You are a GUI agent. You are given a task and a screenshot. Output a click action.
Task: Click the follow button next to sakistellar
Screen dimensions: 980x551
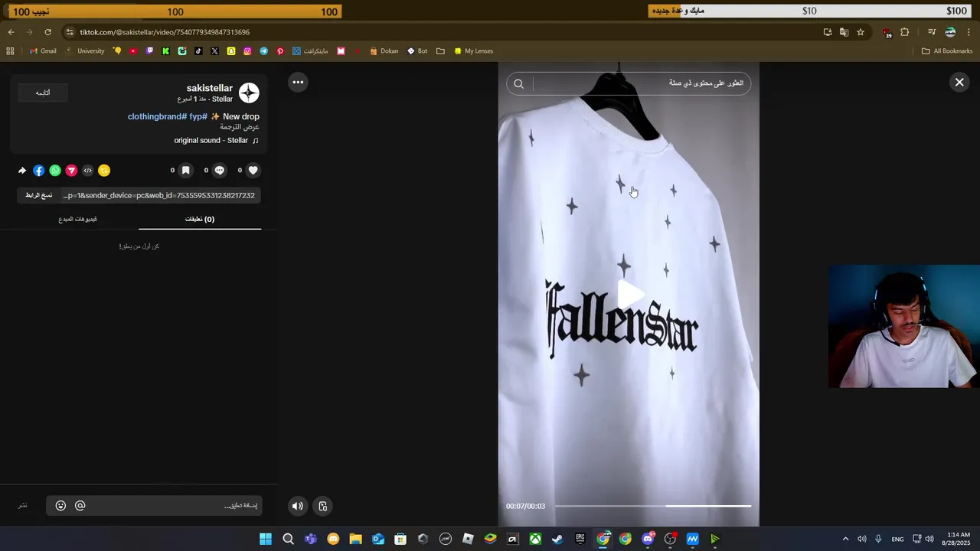click(x=43, y=93)
